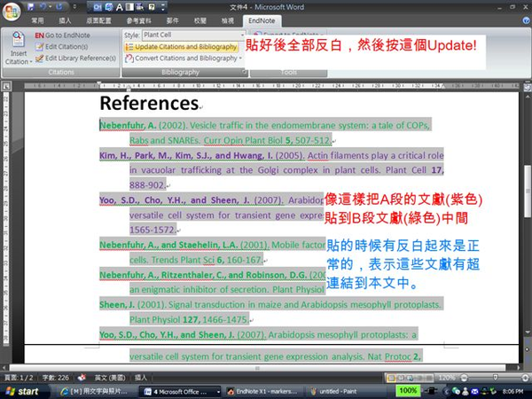
Task: Undo the last action
Action: point(43,6)
